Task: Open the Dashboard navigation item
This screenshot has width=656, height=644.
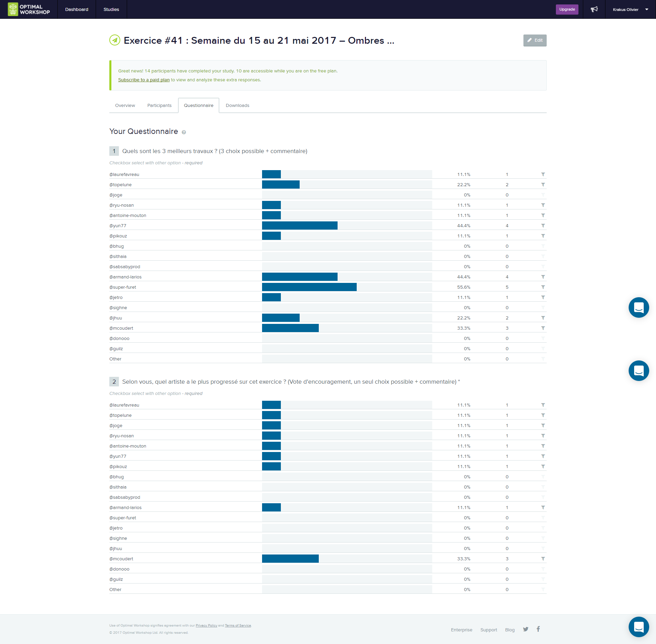Action: coord(77,9)
